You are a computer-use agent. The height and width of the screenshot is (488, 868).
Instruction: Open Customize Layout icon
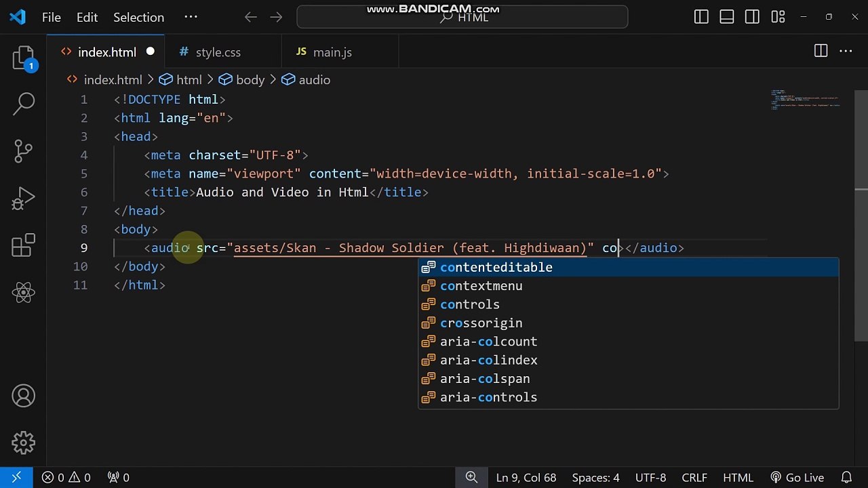coord(778,17)
